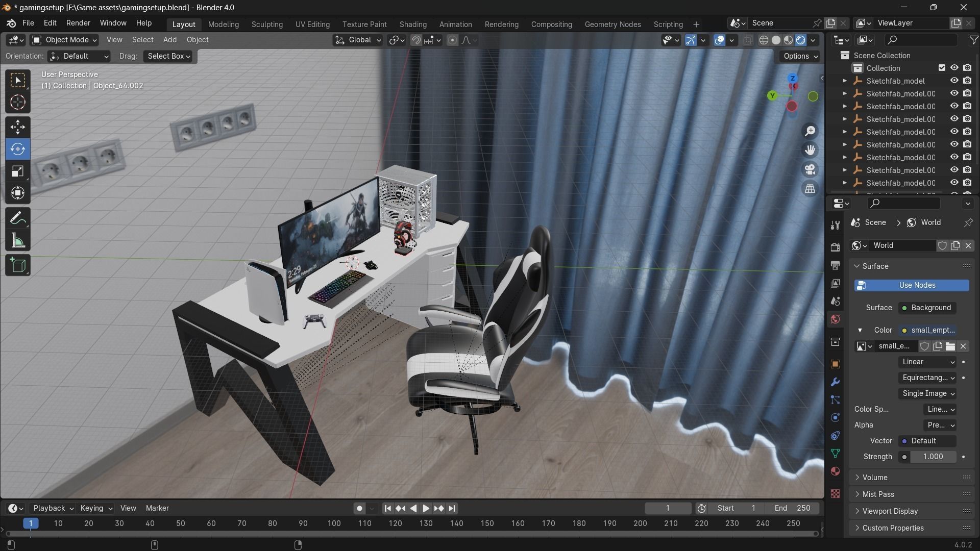Click the Use Nodes button
This screenshot has height=551, width=980.
912,285
